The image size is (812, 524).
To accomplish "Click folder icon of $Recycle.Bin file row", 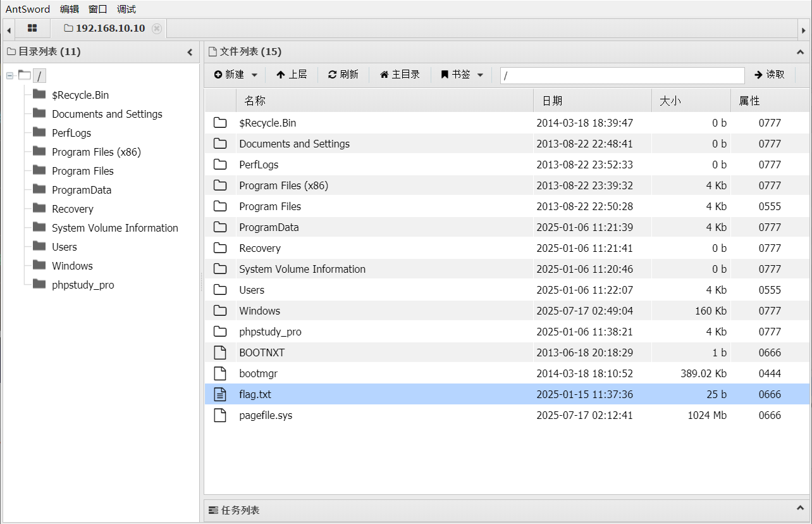I will 220,123.
